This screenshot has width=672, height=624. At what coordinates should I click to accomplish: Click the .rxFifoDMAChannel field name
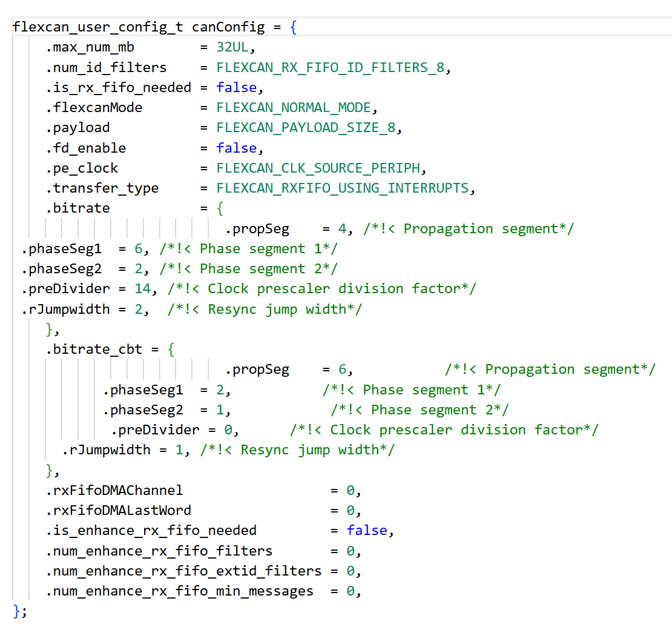[114, 490]
